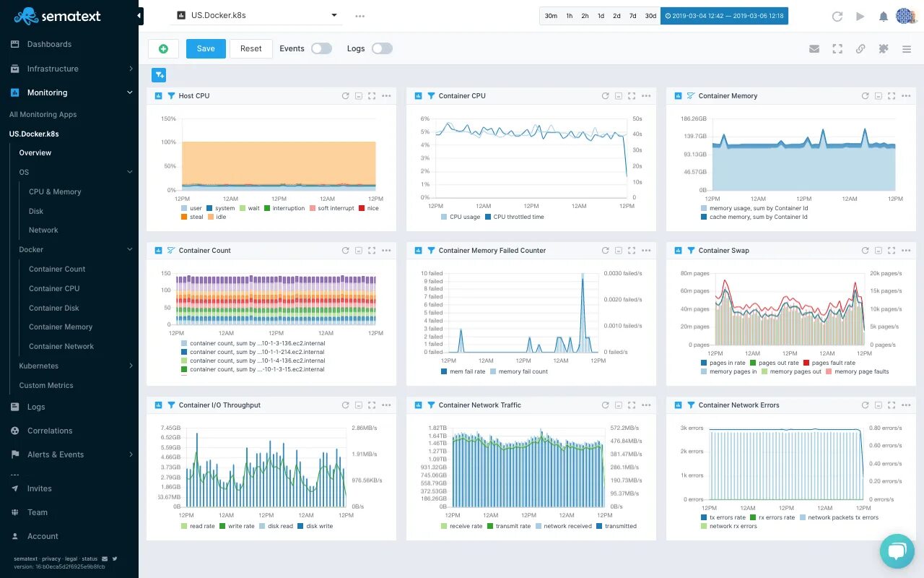Open the hamburger menu icon in toolbar
Viewport: 924px width, 578px height.
point(907,49)
